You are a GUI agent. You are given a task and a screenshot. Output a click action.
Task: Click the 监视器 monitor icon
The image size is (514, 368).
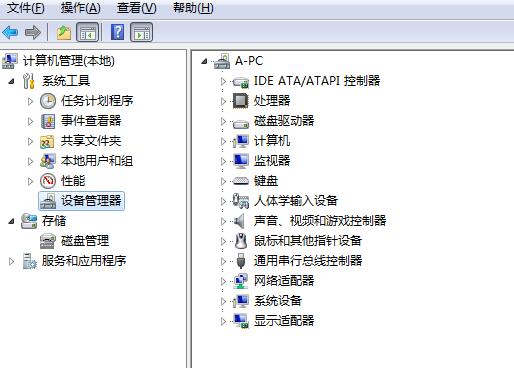241,161
